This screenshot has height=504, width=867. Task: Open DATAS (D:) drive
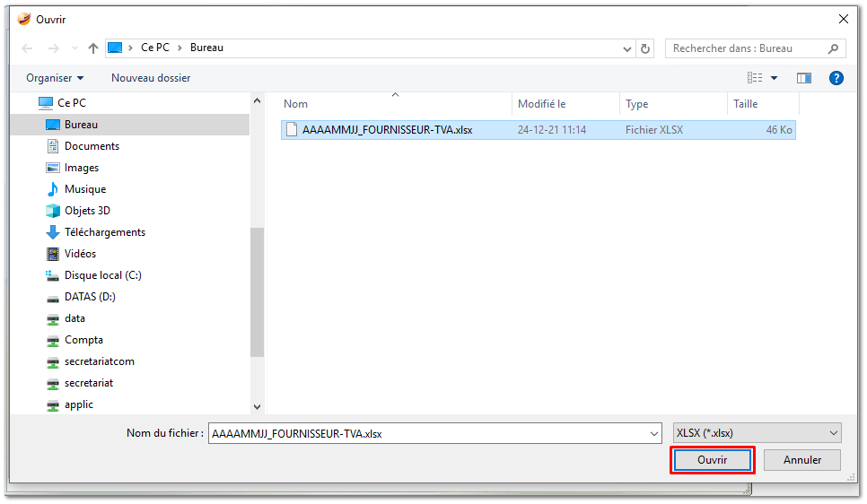tap(90, 297)
